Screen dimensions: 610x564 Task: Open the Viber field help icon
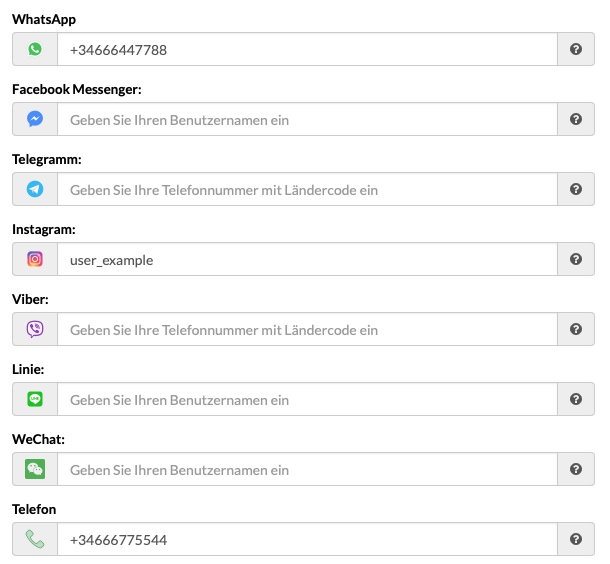click(x=576, y=329)
